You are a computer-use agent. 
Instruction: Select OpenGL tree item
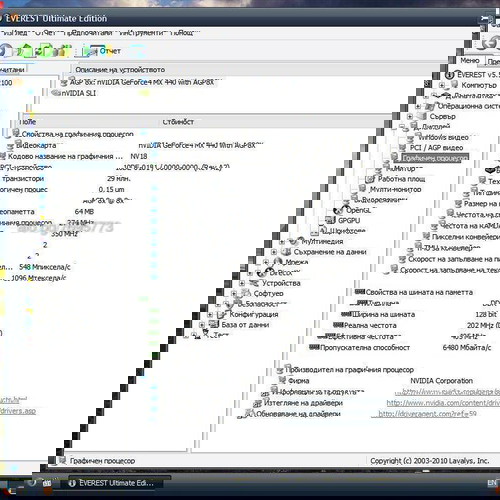pos(359,210)
